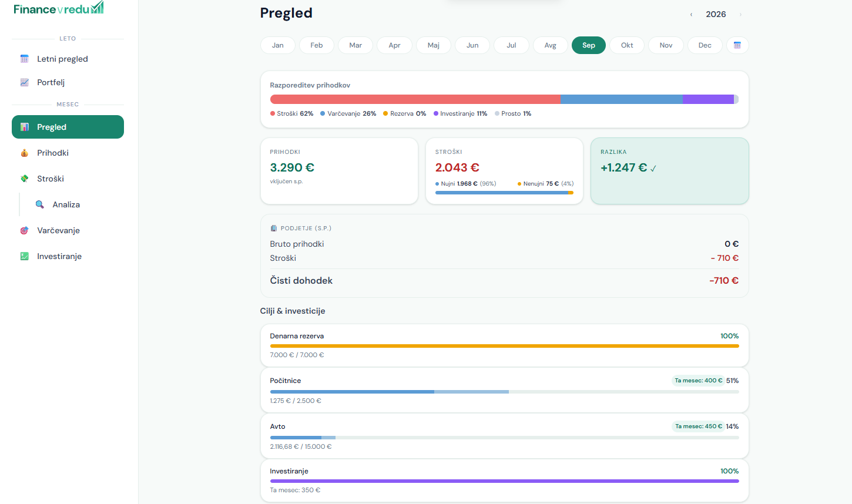The image size is (852, 504).
Task: Select the Mar month tab
Action: tap(355, 45)
